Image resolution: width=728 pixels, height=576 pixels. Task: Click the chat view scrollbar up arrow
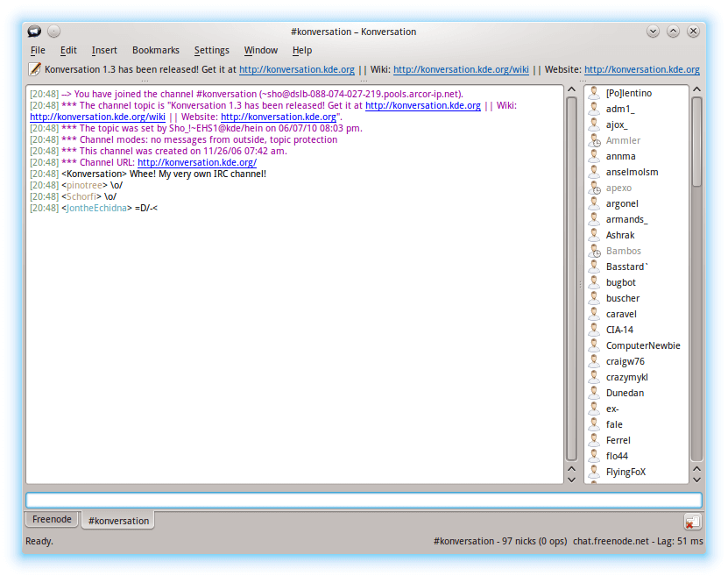click(571, 91)
